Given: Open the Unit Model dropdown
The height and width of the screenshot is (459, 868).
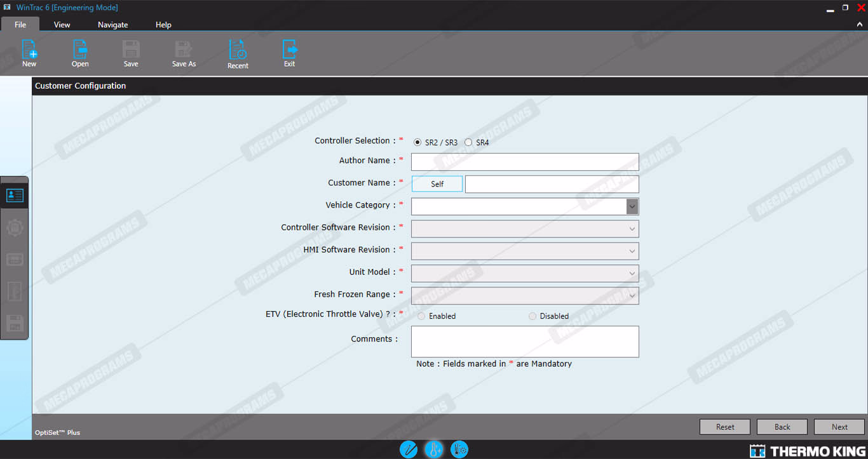Looking at the screenshot, I should point(525,274).
